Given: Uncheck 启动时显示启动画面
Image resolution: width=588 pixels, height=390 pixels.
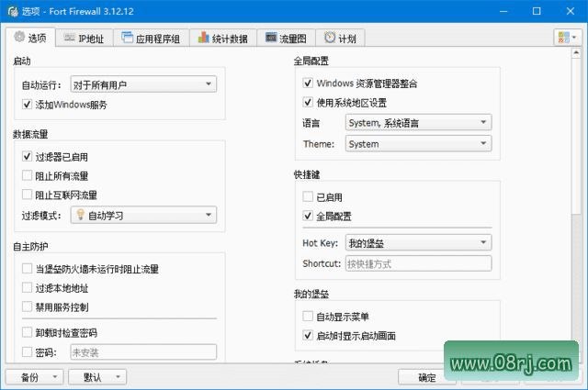Looking at the screenshot, I should tap(308, 335).
